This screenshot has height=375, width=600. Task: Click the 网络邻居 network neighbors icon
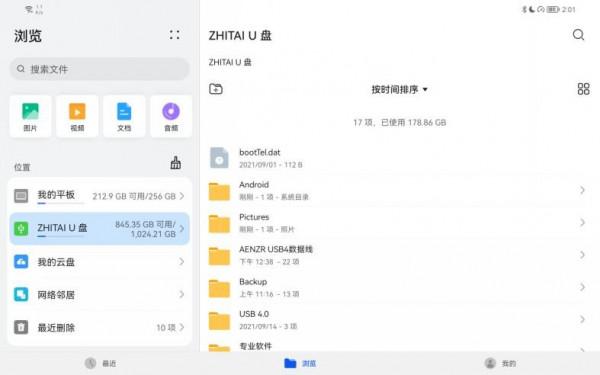coord(21,294)
